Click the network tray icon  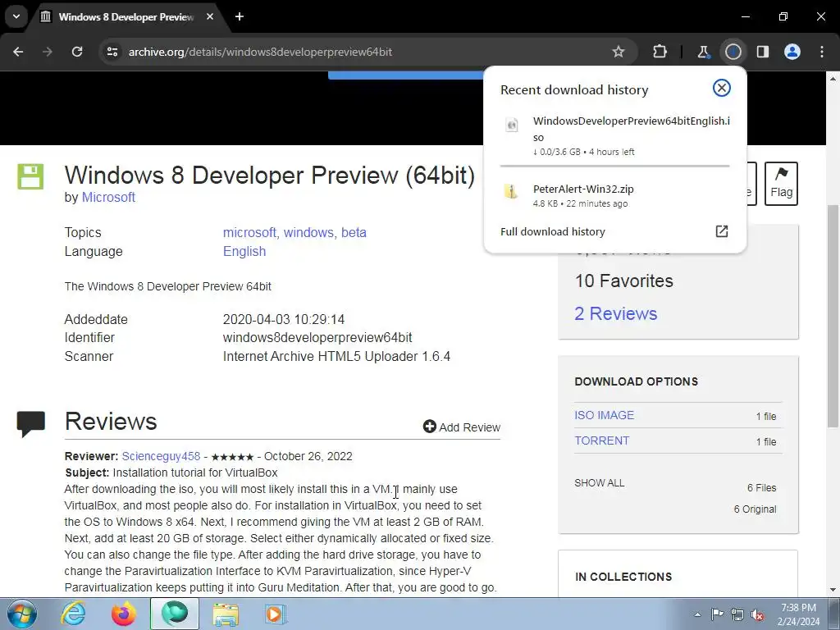737,614
